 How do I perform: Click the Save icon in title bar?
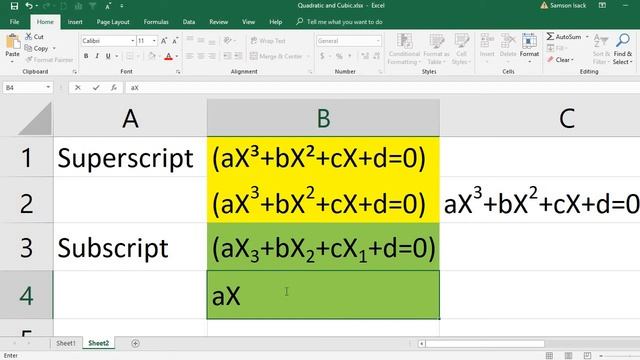[14, 6]
